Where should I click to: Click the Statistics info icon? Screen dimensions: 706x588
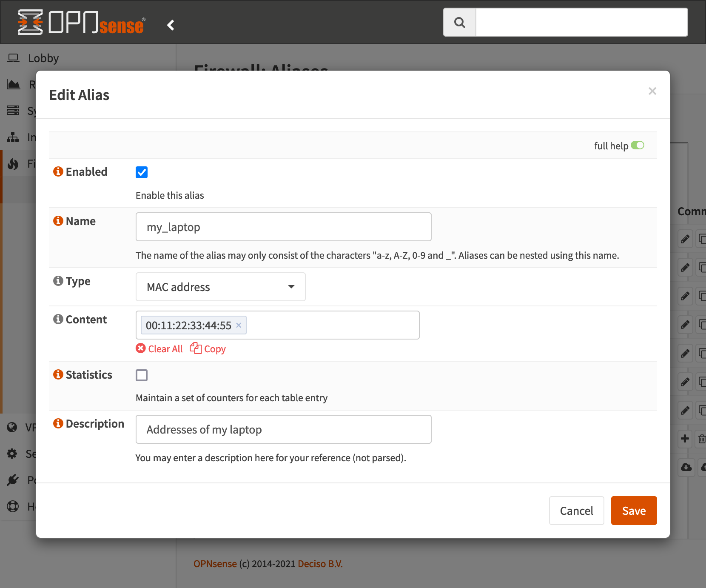(58, 374)
